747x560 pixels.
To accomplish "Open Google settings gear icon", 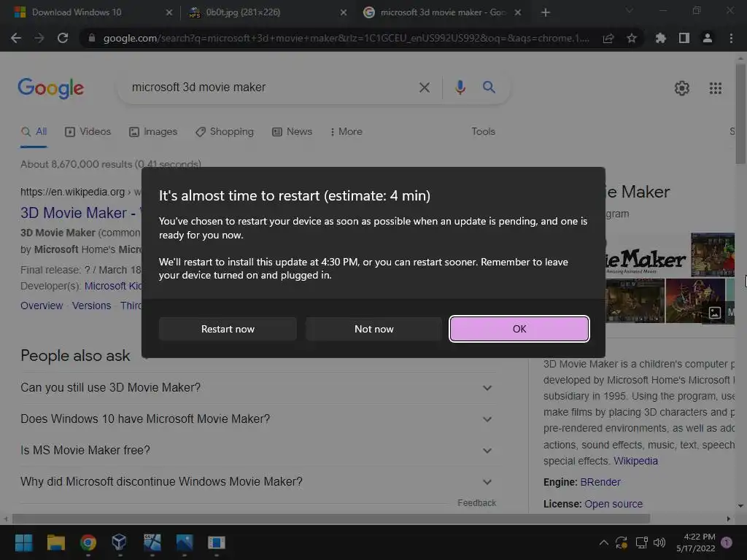I will point(682,88).
